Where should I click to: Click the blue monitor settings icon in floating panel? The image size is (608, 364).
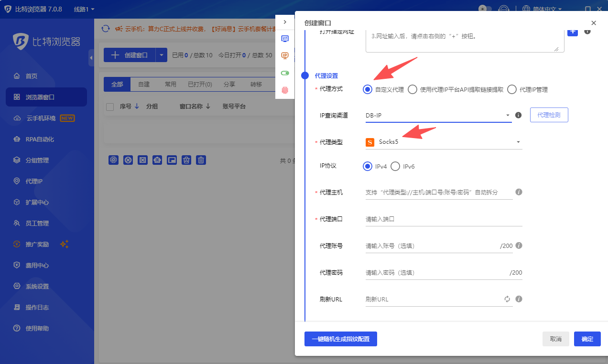[285, 39]
